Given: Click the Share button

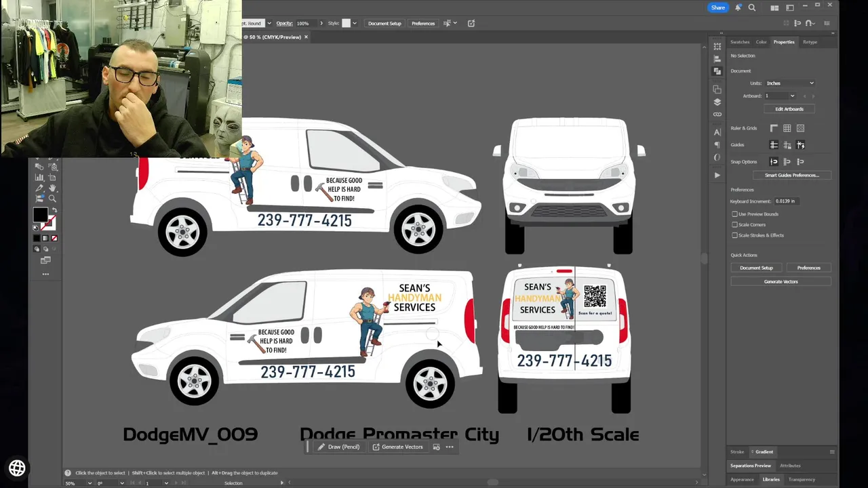Looking at the screenshot, I should 718,7.
